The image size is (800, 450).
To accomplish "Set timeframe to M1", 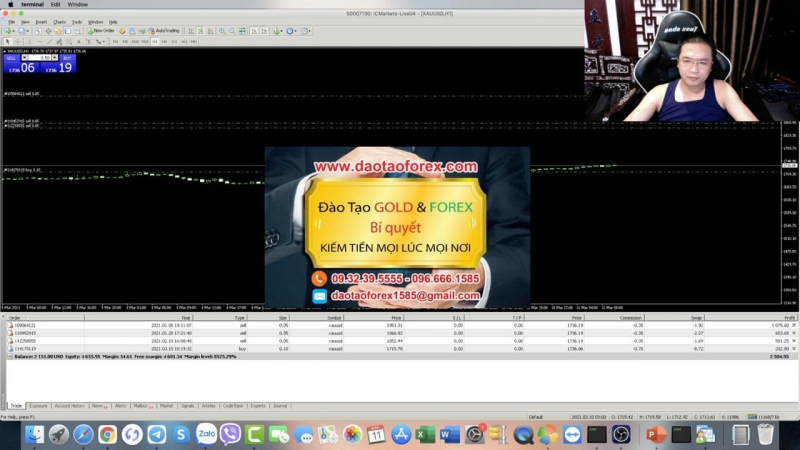I will pos(115,41).
